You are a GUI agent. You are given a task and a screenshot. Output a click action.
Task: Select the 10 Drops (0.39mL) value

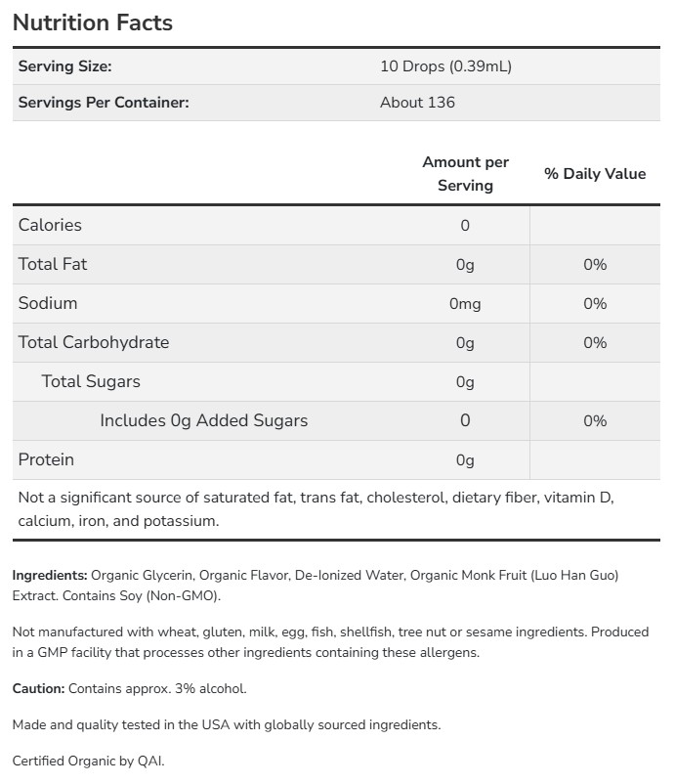[445, 66]
